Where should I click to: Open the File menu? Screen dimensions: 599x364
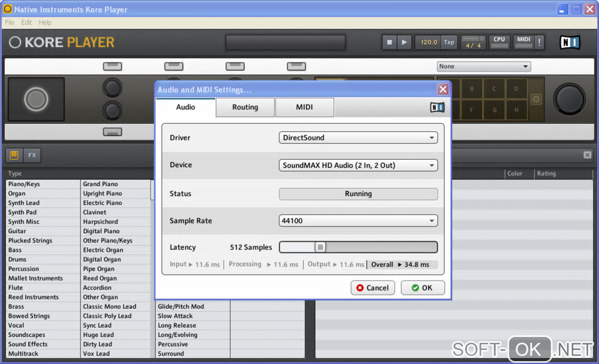tap(9, 22)
